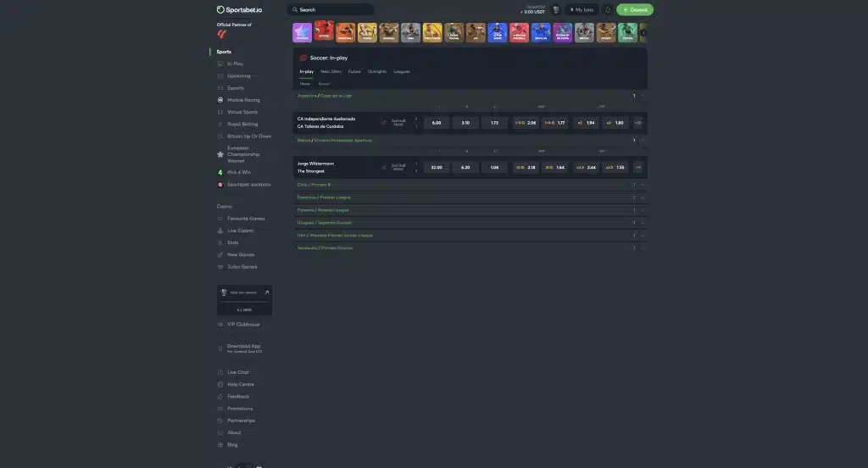868x468 pixels.
Task: Choose the purple star sport tile
Action: [302, 32]
